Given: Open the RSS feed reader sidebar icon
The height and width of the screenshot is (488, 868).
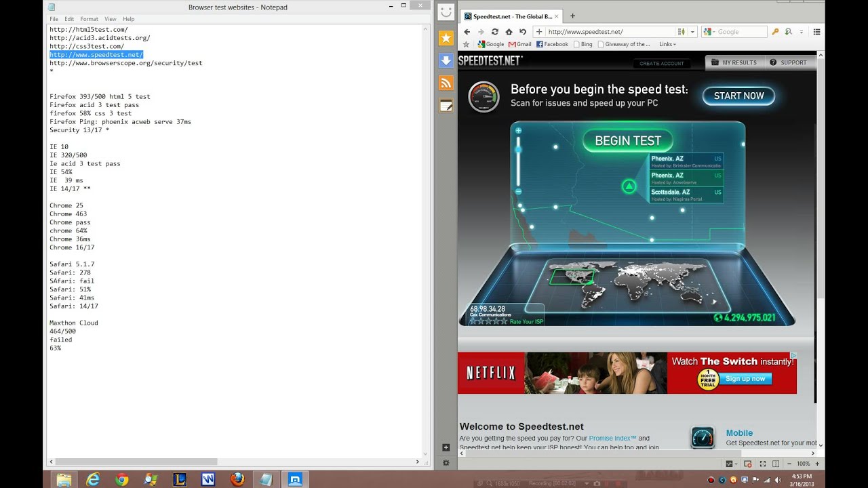Looking at the screenshot, I should click(x=446, y=83).
